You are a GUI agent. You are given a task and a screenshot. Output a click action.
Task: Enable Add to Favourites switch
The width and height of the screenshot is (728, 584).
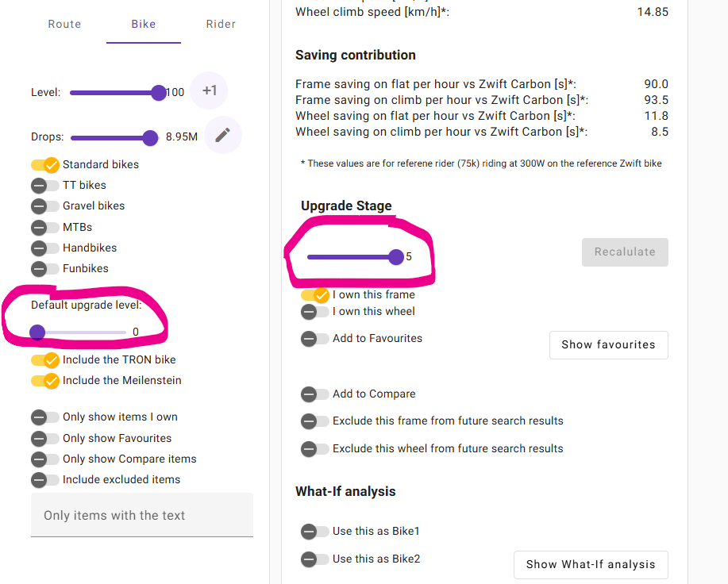click(x=315, y=339)
